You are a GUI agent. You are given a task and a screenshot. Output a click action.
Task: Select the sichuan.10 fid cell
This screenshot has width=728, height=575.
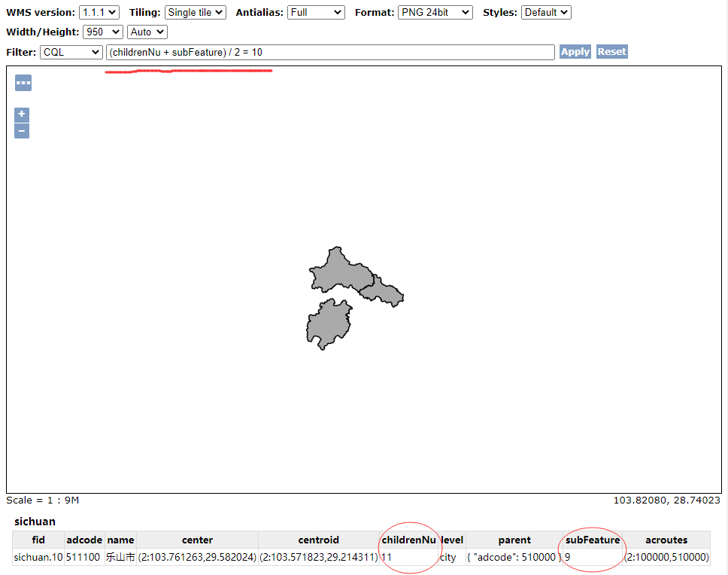coord(38,557)
